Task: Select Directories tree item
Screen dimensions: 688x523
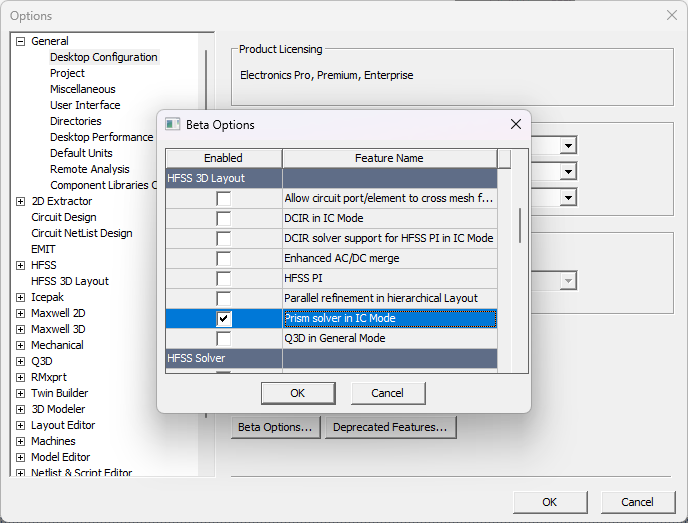Action: click(x=75, y=121)
